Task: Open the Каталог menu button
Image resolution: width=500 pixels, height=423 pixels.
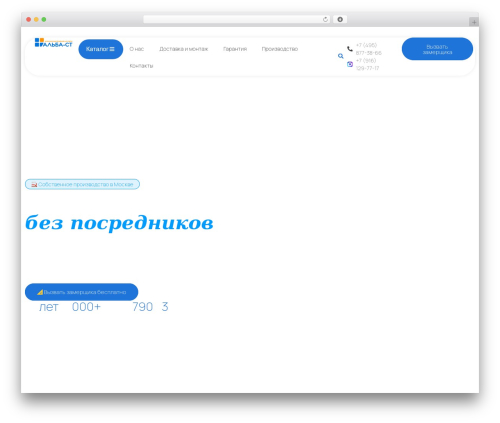Action: (101, 49)
